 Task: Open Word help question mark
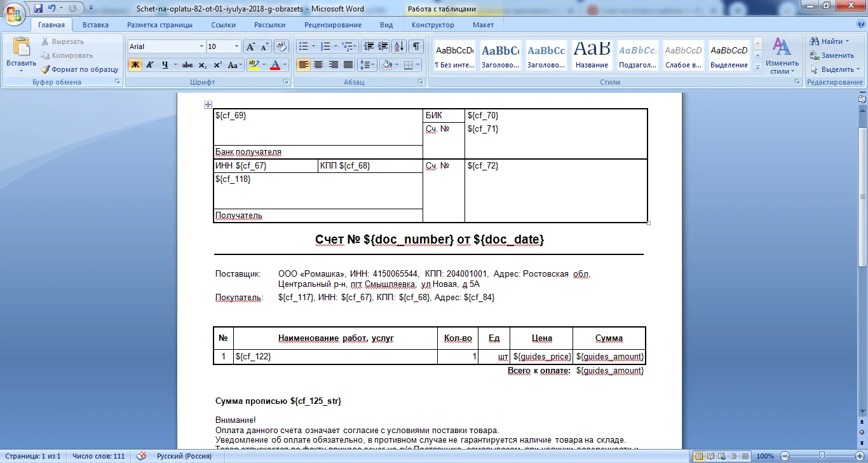tap(860, 25)
